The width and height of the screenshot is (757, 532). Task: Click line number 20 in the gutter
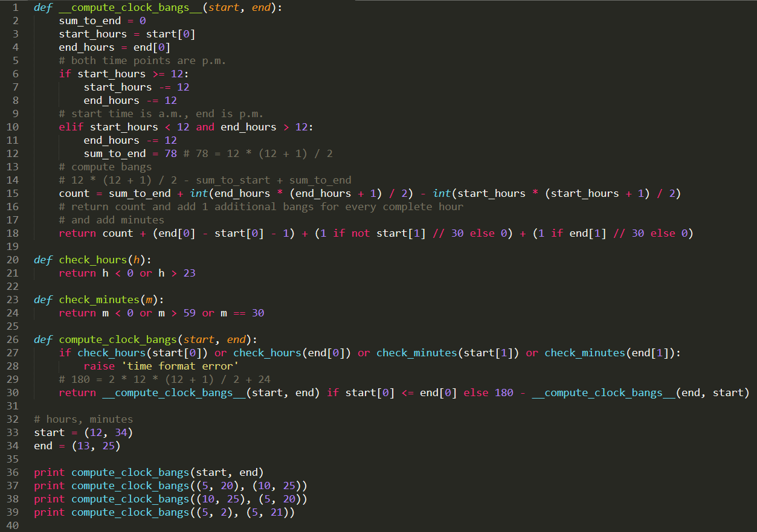click(x=13, y=260)
